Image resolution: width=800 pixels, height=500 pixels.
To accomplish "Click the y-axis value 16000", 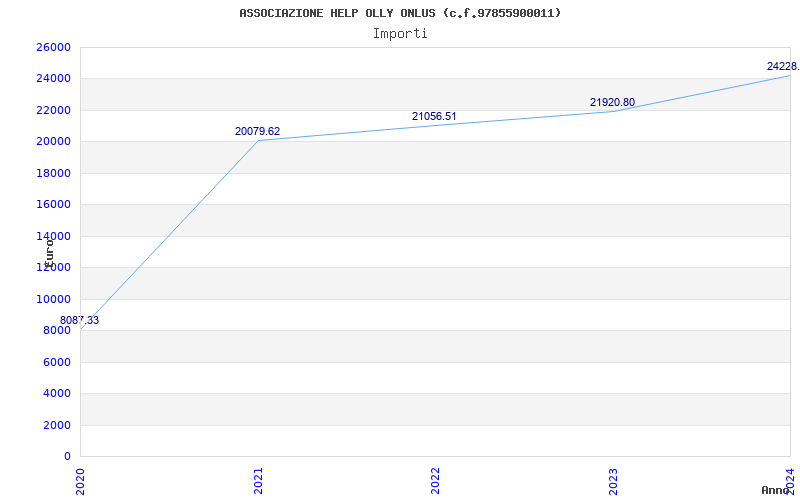I will click(53, 205).
